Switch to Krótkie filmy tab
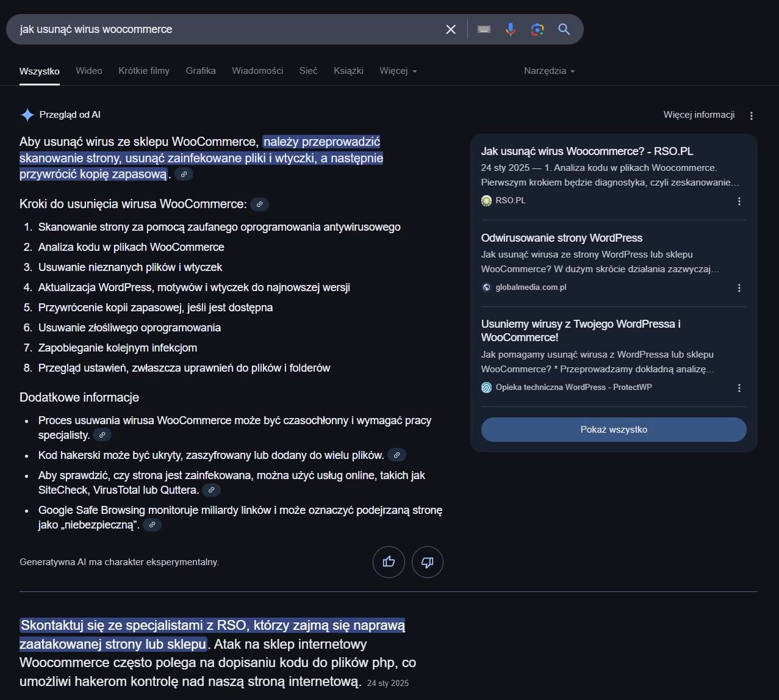The image size is (779, 700). (144, 71)
